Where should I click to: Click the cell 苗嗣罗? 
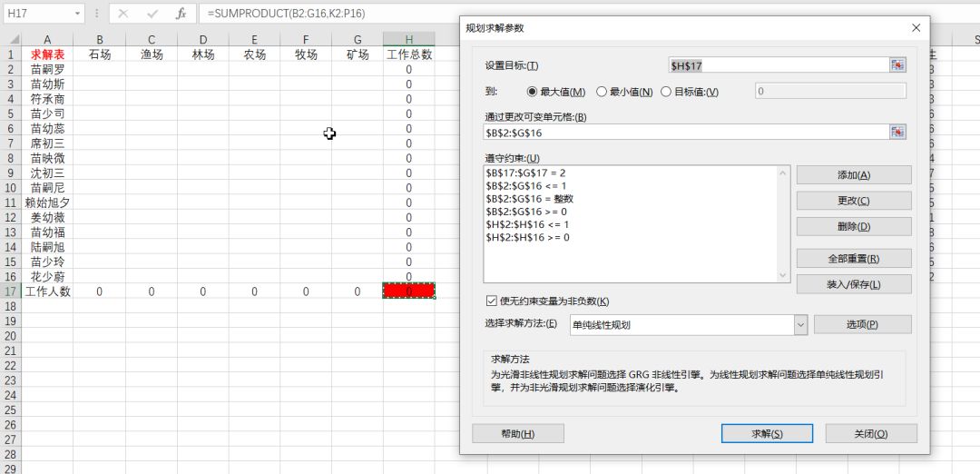[x=47, y=69]
